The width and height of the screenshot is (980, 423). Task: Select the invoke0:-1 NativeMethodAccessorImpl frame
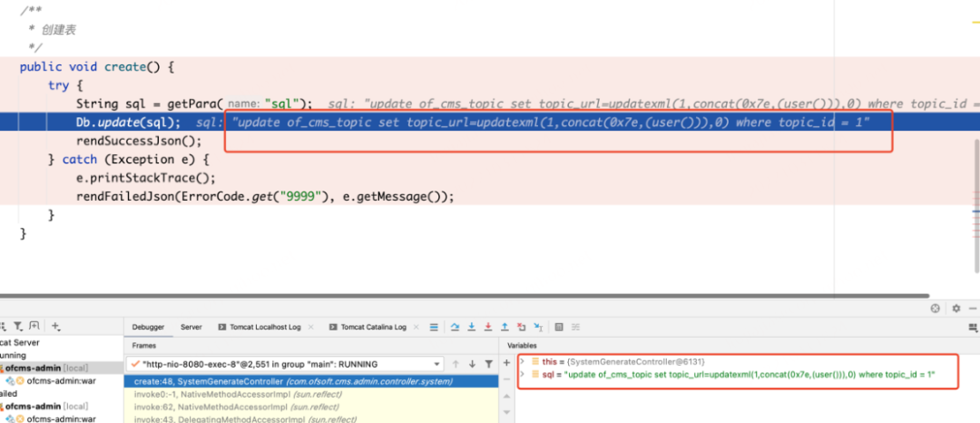311,394
